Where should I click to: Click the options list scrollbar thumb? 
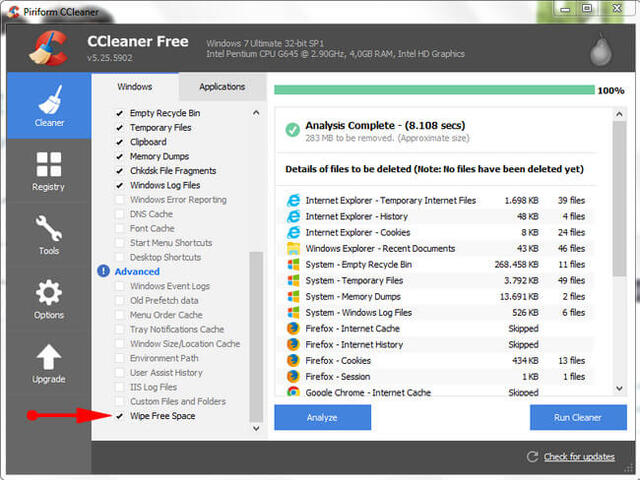coord(256,337)
